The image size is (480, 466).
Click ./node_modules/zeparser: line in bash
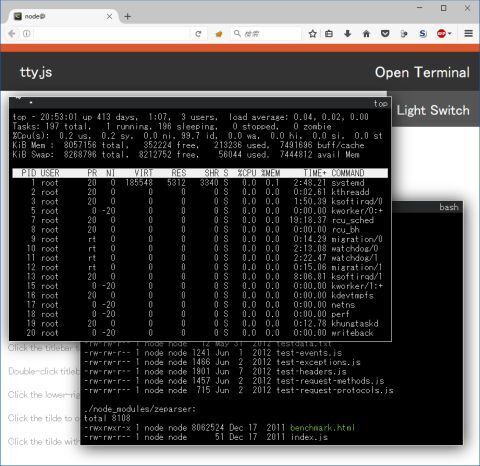(x=140, y=409)
